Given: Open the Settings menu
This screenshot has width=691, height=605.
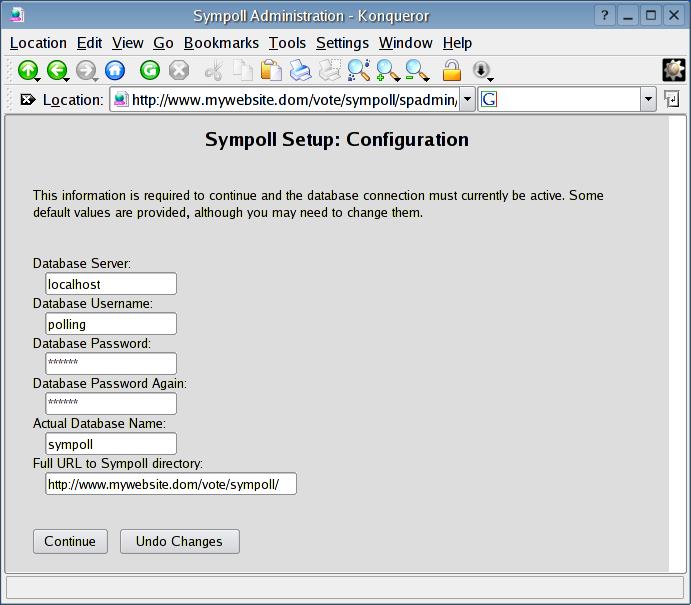Looking at the screenshot, I should coord(342,43).
